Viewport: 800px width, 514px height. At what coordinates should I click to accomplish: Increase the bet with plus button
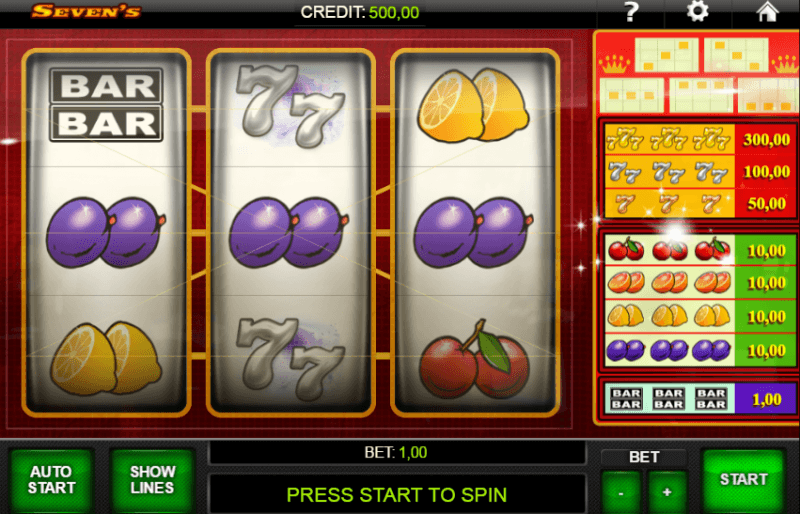(667, 492)
